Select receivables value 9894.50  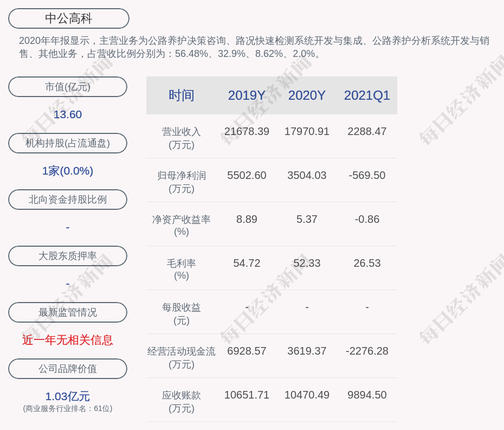tap(367, 395)
